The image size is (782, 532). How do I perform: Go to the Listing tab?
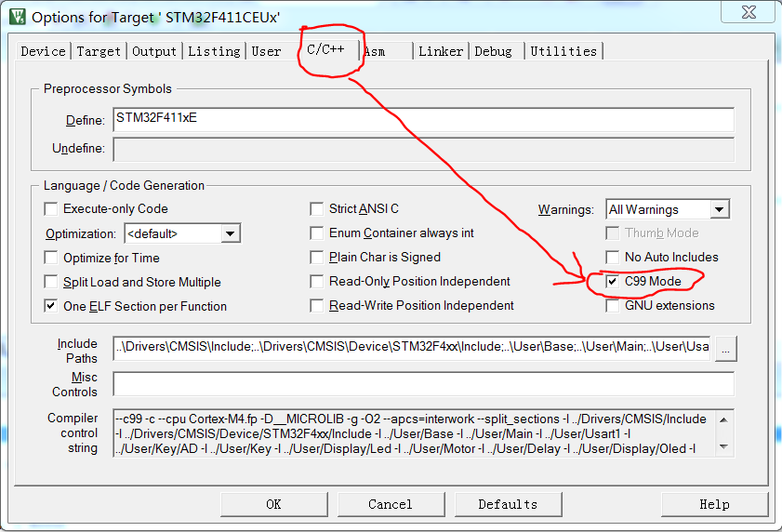coord(214,51)
